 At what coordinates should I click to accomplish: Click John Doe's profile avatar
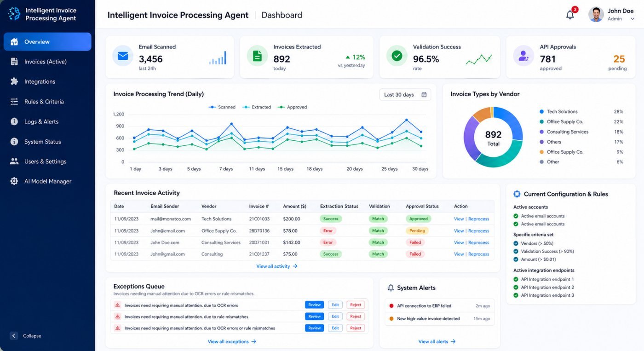tap(596, 14)
